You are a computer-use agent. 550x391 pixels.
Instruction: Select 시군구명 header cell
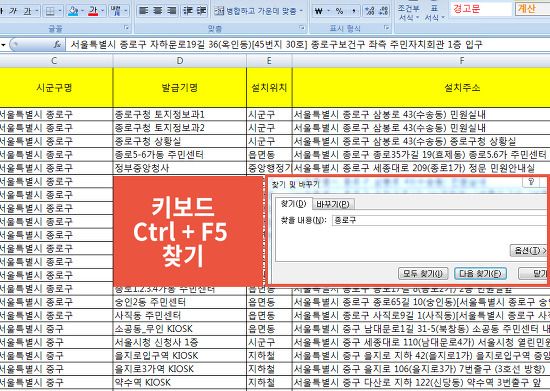click(56, 87)
